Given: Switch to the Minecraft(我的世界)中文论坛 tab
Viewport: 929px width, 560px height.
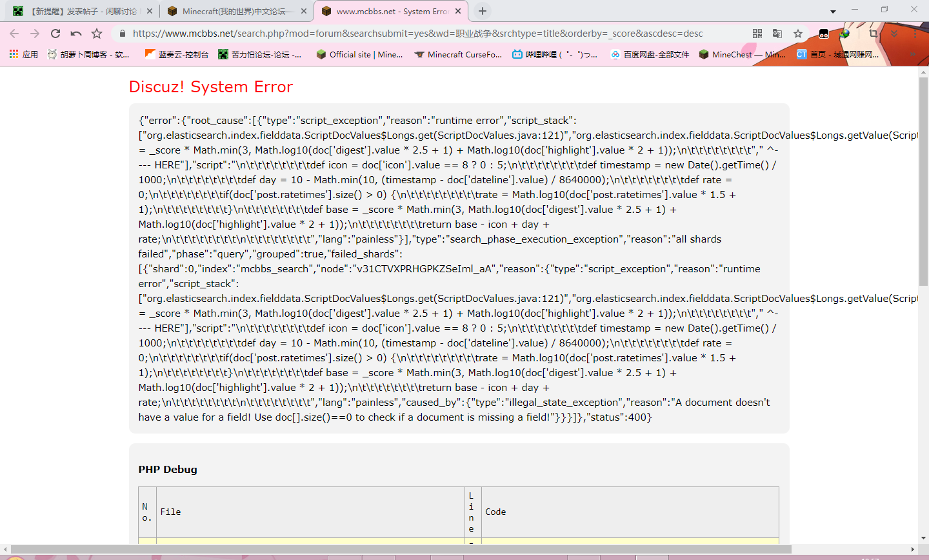Looking at the screenshot, I should (237, 11).
